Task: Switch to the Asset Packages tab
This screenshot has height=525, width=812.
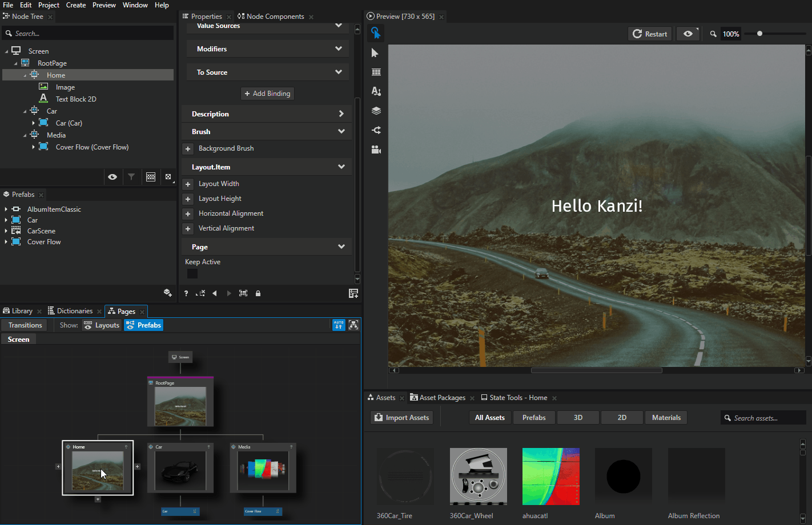Action: pyautogui.click(x=442, y=397)
